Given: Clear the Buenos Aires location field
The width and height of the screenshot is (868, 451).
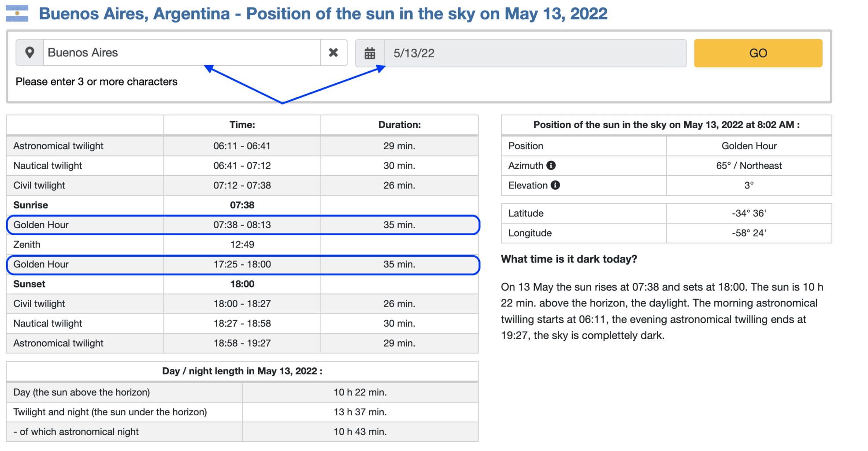Looking at the screenshot, I should [x=334, y=53].
